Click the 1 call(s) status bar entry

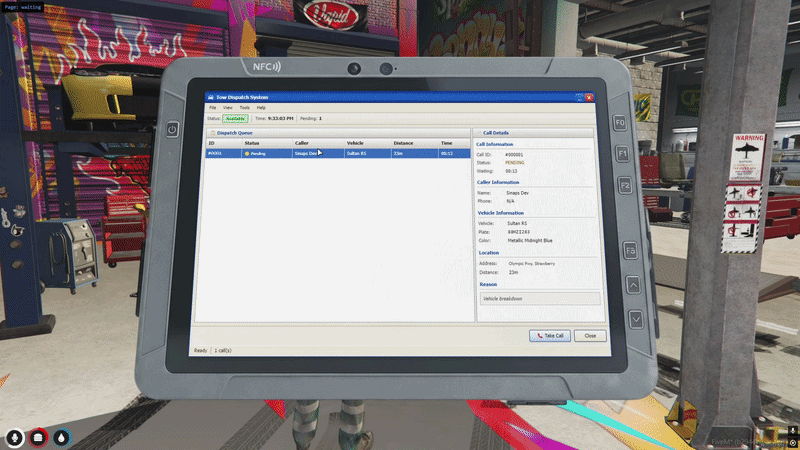(223, 351)
